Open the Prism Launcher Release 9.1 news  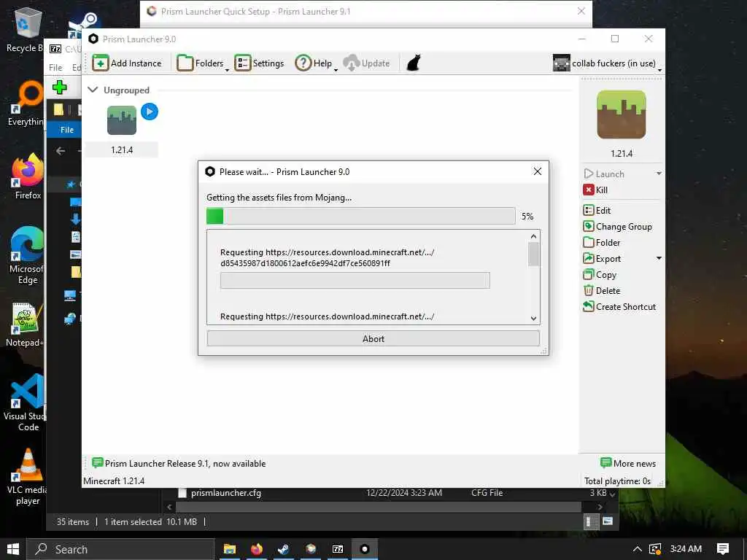tap(179, 463)
